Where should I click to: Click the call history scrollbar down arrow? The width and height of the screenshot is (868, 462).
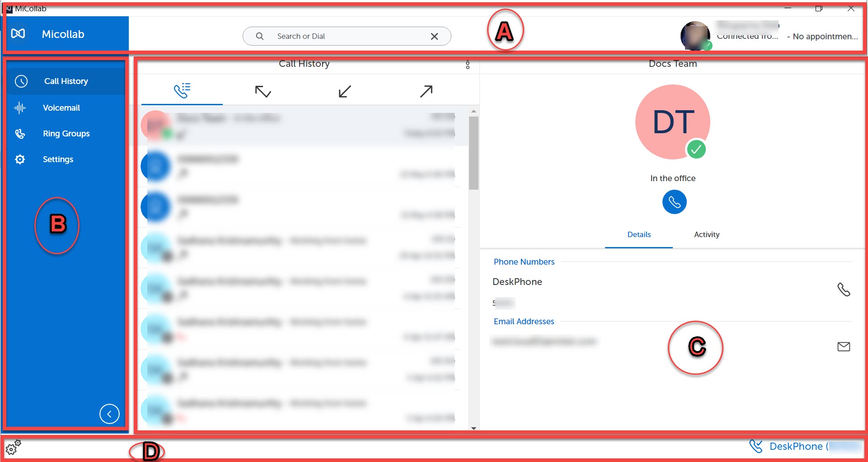[474, 428]
